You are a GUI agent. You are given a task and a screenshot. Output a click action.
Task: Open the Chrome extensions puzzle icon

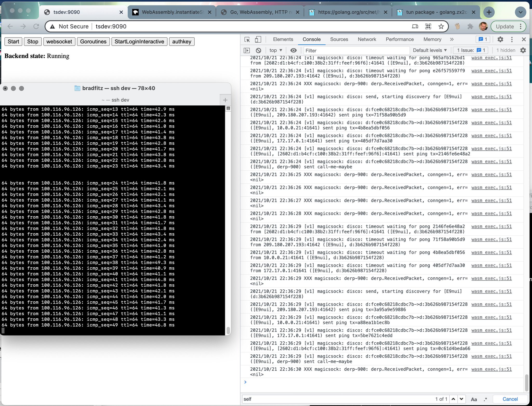click(470, 26)
